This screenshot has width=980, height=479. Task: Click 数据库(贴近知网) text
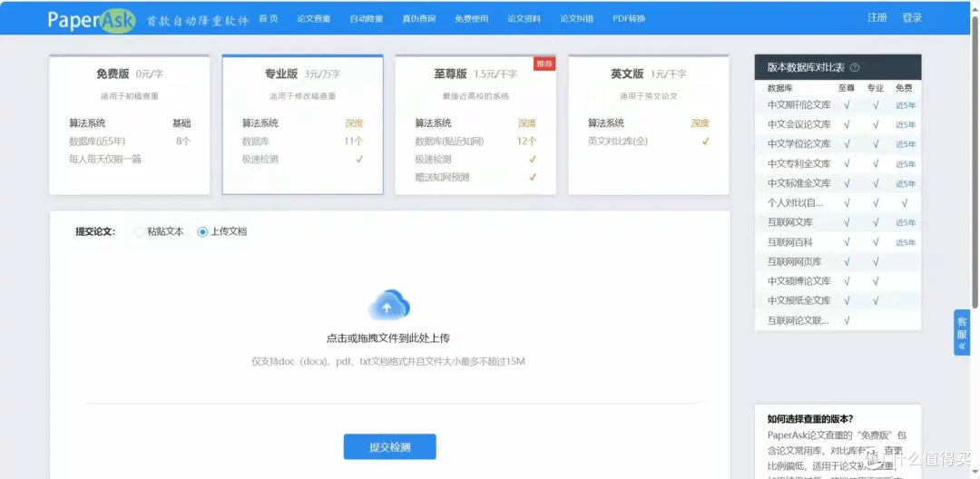coord(449,142)
